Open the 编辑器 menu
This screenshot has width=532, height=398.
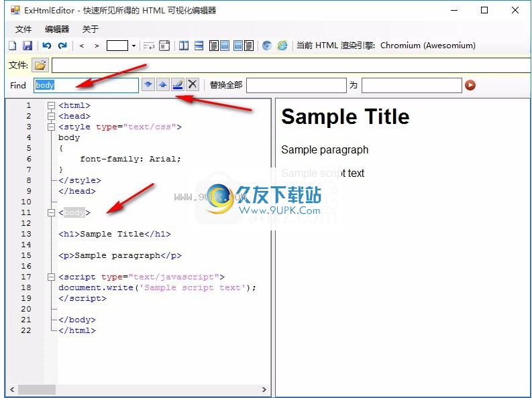(57, 29)
